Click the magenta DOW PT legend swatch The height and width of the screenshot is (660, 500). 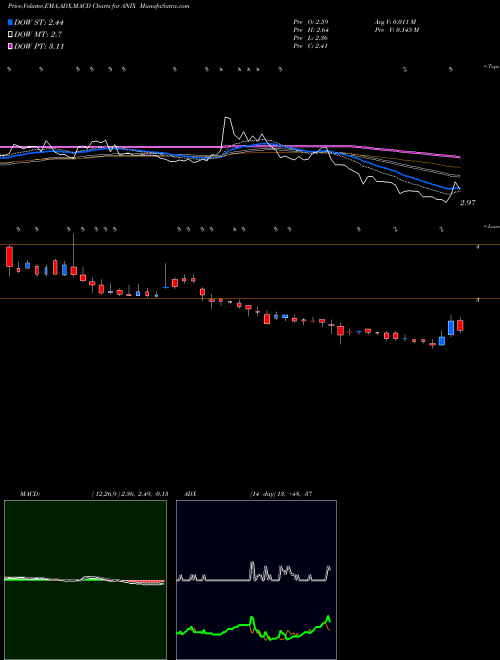coord(11,46)
